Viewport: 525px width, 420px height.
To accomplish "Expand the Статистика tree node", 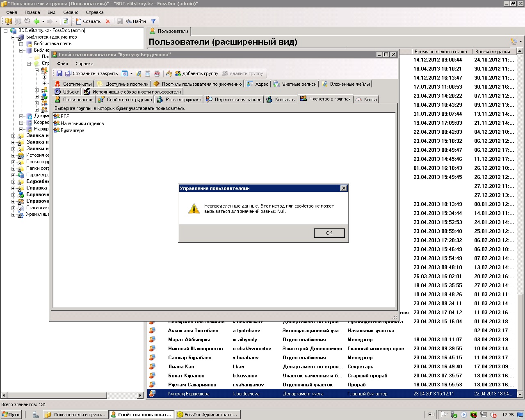I will (14, 208).
